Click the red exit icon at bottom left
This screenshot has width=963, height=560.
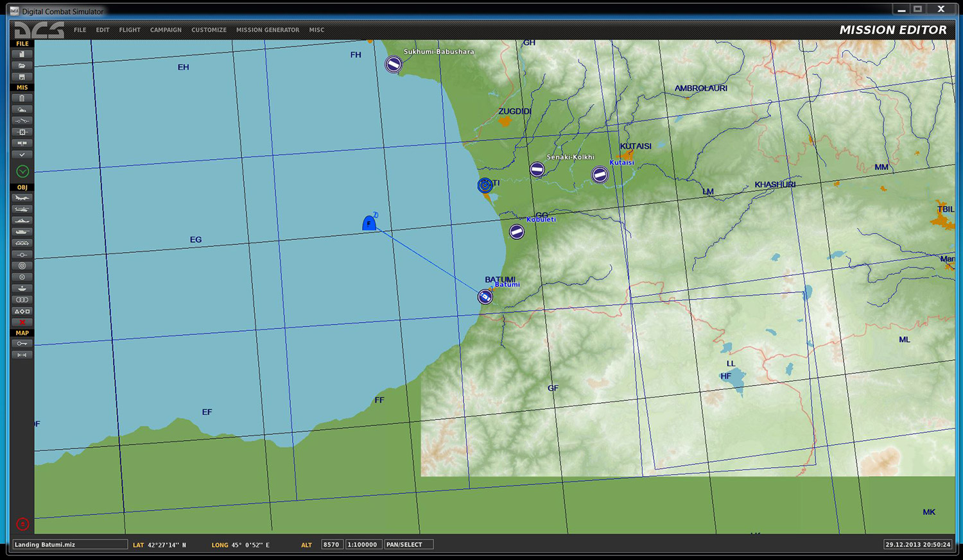click(22, 524)
